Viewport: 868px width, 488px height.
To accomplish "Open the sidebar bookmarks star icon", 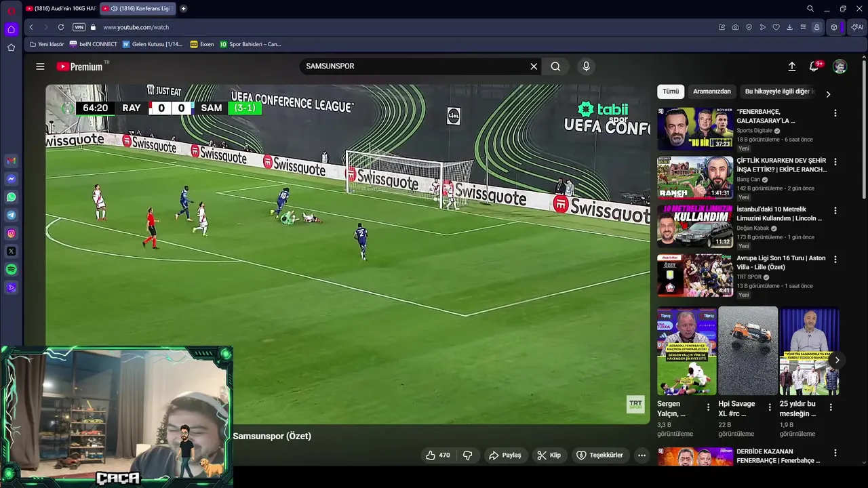I will [x=11, y=47].
